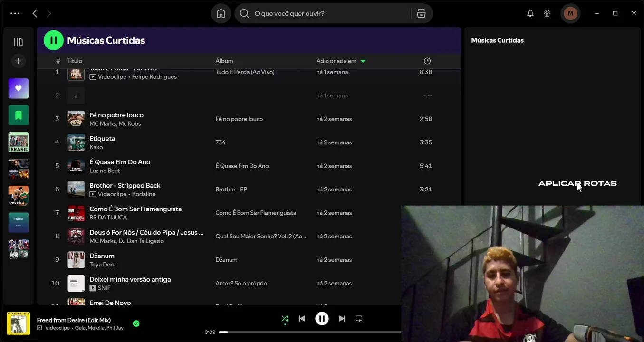Select the track Como É Bom Ser Flamenguista
The width and height of the screenshot is (644, 342).
(x=135, y=209)
